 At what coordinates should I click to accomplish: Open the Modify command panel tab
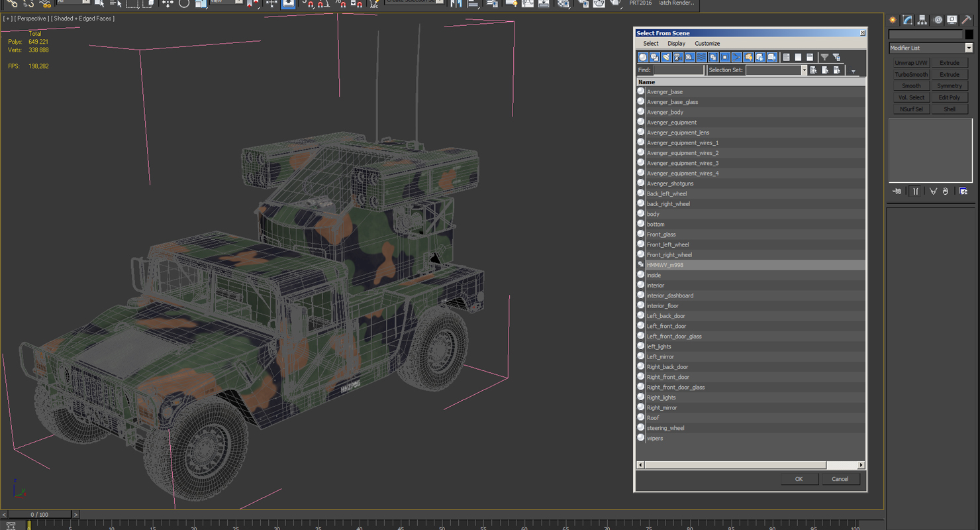(x=908, y=20)
